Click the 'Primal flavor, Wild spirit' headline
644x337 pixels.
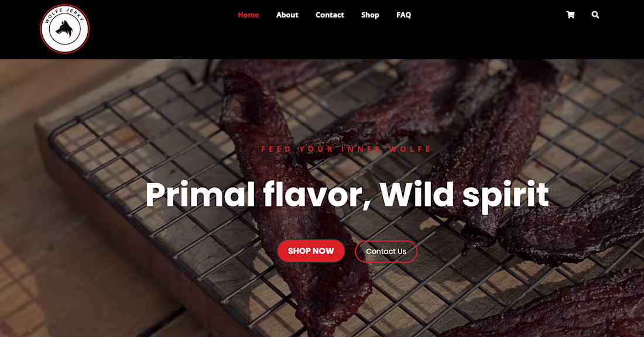coord(347,195)
